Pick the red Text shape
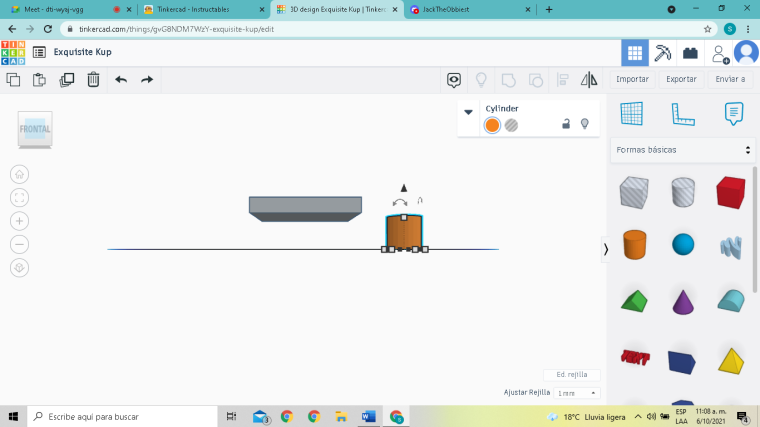The width and height of the screenshot is (760, 427). [635, 358]
